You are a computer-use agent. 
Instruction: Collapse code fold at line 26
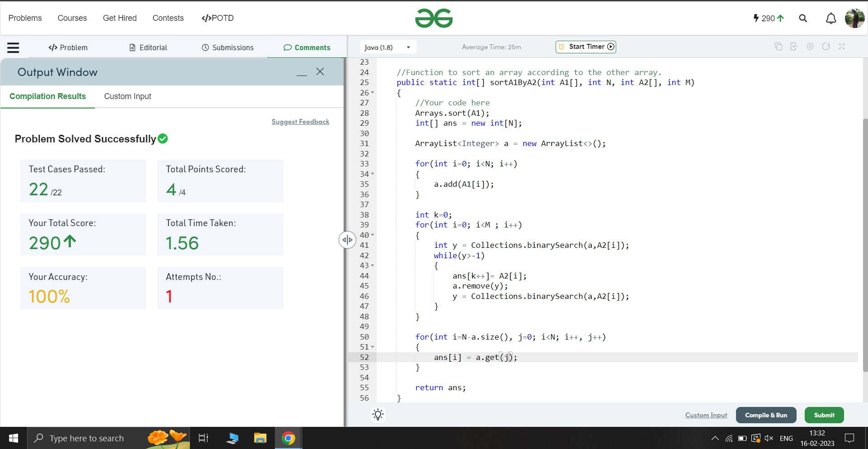373,93
